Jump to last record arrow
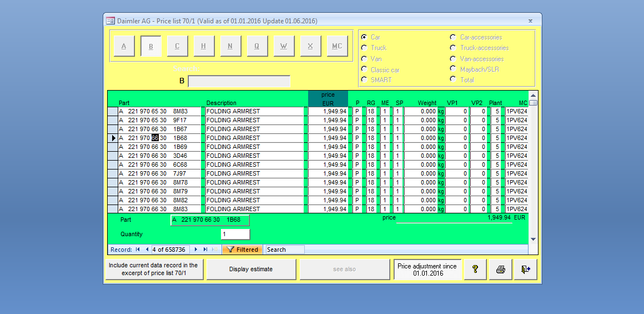The image size is (644, 314). click(x=205, y=250)
